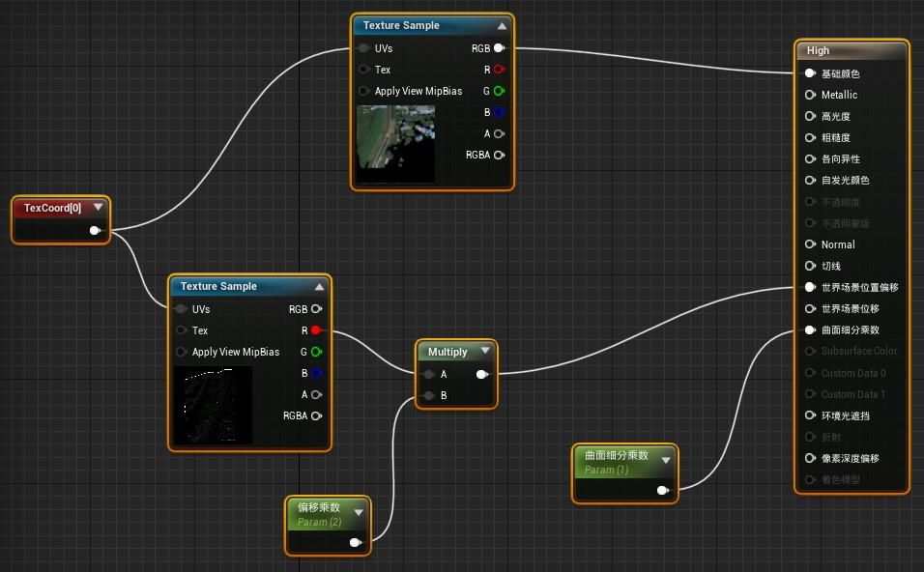Collapse the upper Texture Sample node arrow
The width and height of the screenshot is (924, 572).
click(502, 26)
